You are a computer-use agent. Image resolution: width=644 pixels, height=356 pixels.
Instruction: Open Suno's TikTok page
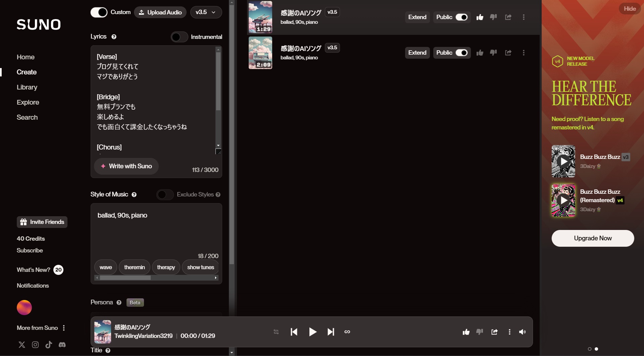(x=49, y=345)
